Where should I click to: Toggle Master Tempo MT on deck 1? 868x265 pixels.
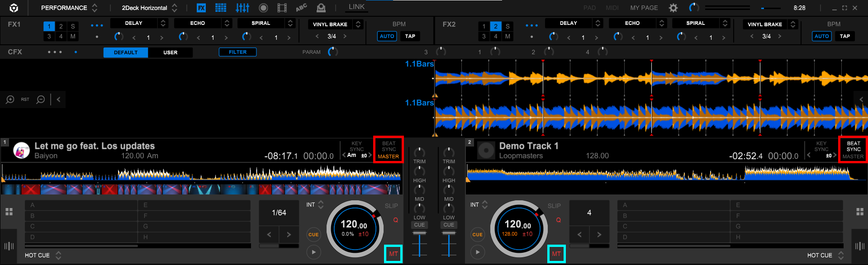pos(393,254)
